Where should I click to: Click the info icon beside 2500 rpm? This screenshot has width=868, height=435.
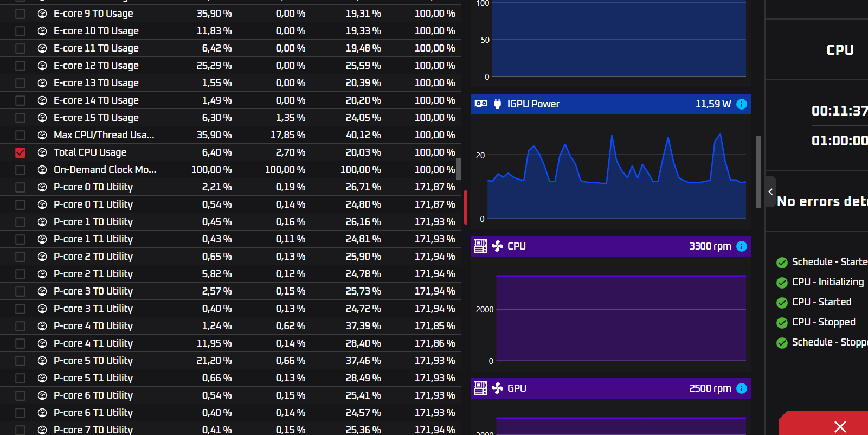point(742,388)
